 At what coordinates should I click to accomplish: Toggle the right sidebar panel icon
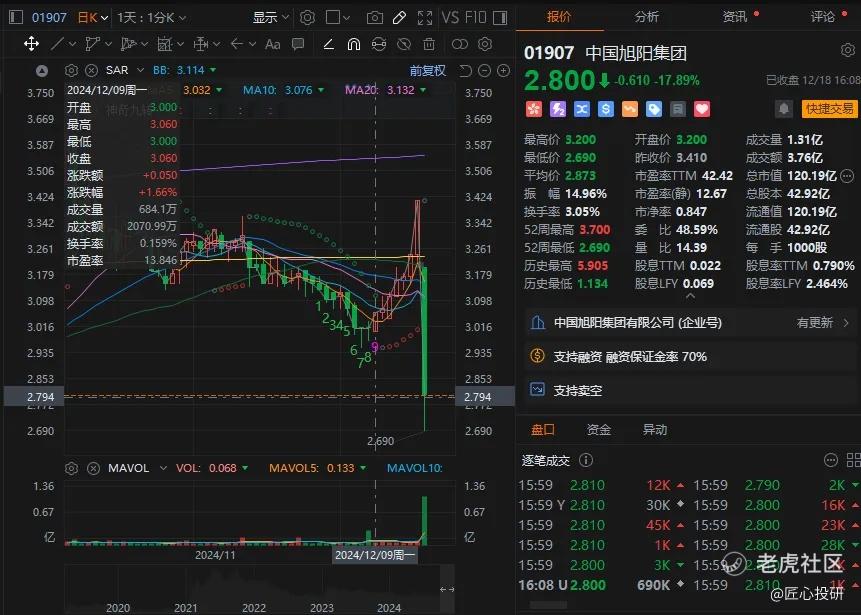[x=500, y=18]
